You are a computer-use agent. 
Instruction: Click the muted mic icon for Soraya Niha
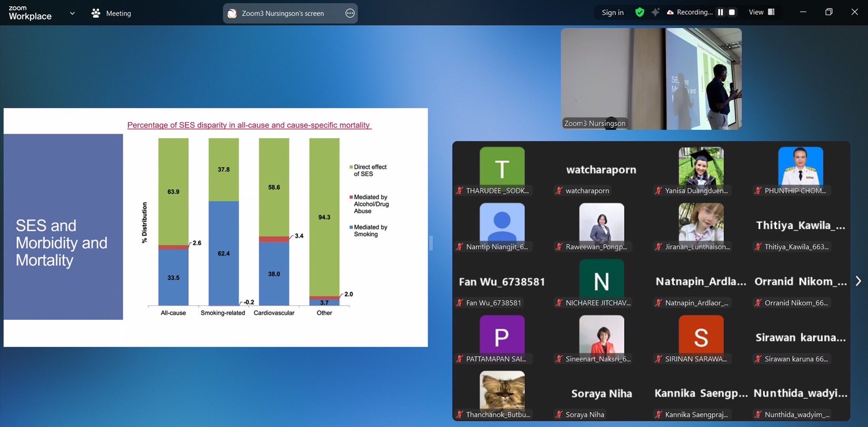point(559,415)
